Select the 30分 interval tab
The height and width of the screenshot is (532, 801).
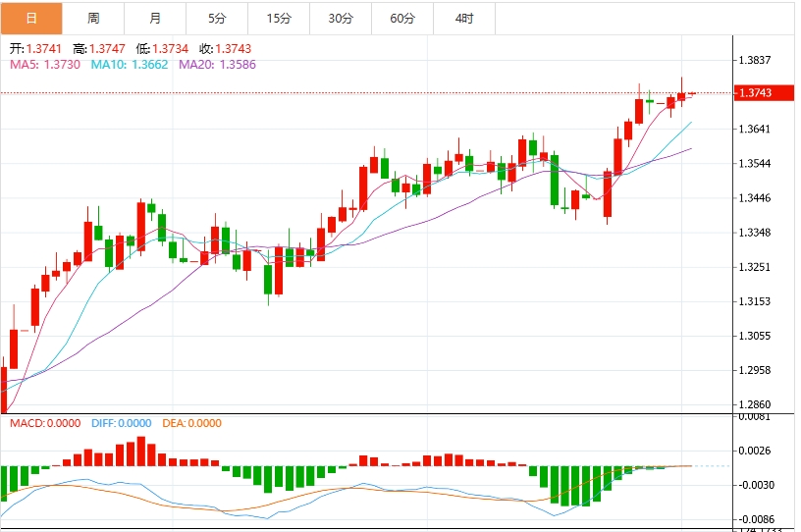[341, 18]
